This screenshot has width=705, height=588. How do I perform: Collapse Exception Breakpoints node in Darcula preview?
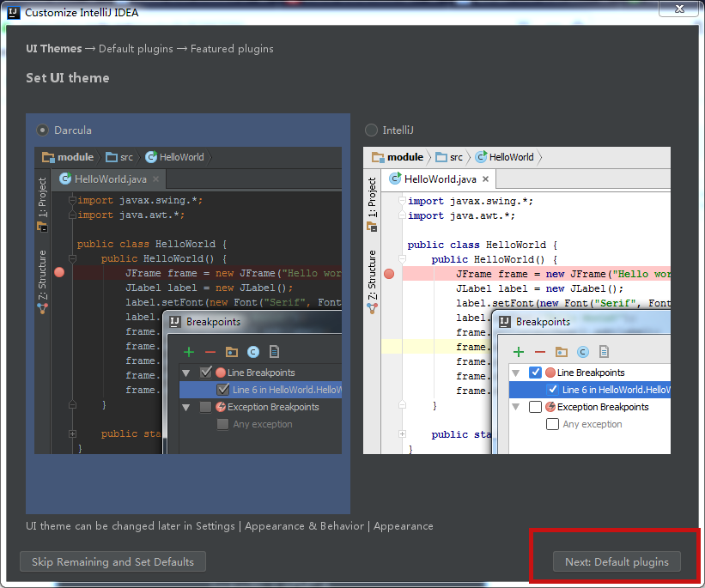[x=186, y=407]
